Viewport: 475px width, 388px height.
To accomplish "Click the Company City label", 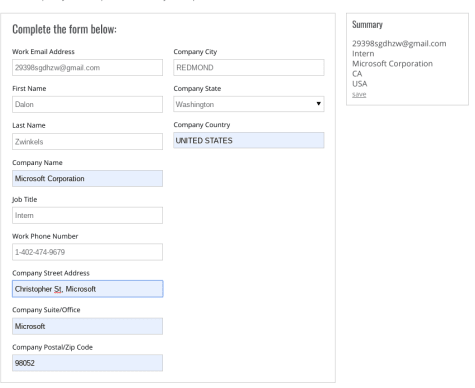I will tap(195, 52).
